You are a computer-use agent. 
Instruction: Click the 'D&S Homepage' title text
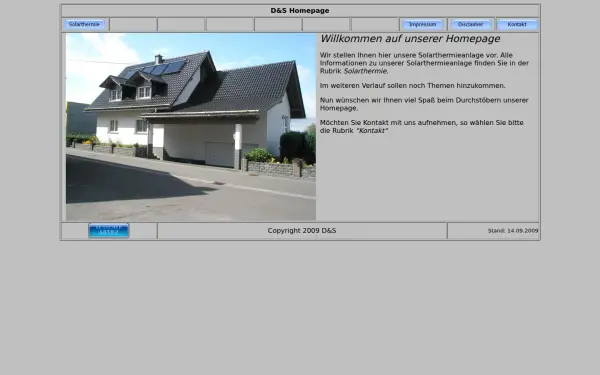300,11
